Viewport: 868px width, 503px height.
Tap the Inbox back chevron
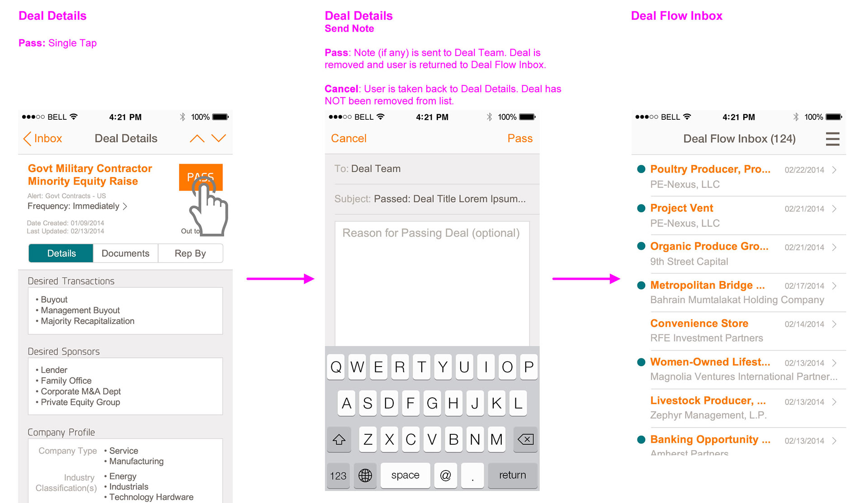[x=28, y=139]
